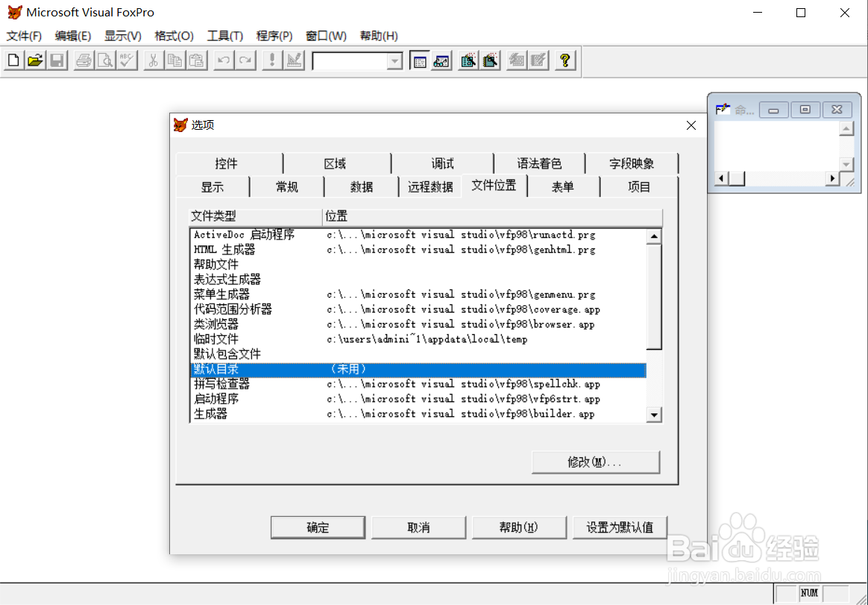Confirm with the 确定 button
The height and width of the screenshot is (605, 868).
coord(318,527)
